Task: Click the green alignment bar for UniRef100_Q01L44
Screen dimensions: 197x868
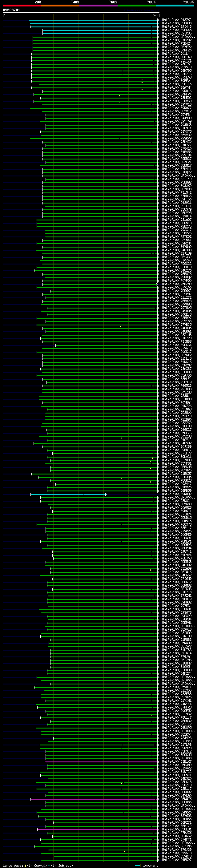Action: coord(95,54)
